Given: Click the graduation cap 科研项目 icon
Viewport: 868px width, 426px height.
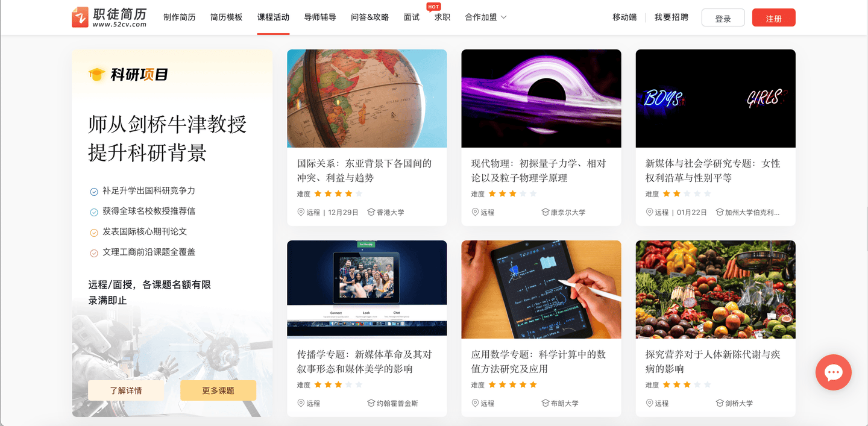Looking at the screenshot, I should coord(97,74).
